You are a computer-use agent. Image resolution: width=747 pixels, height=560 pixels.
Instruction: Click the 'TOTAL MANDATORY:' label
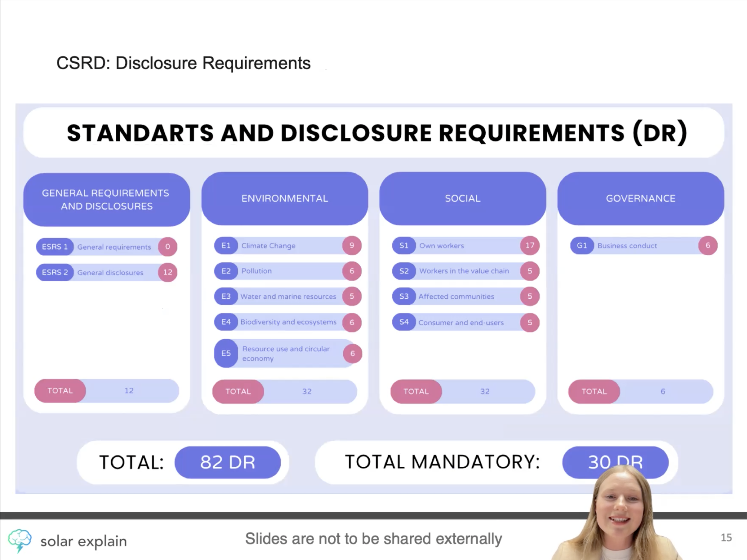pos(442,462)
